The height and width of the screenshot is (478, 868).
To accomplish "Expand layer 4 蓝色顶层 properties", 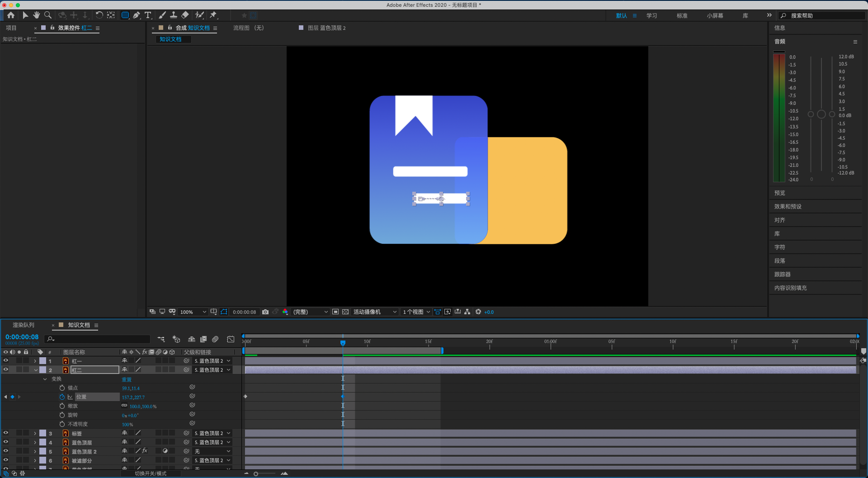I will [35, 443].
